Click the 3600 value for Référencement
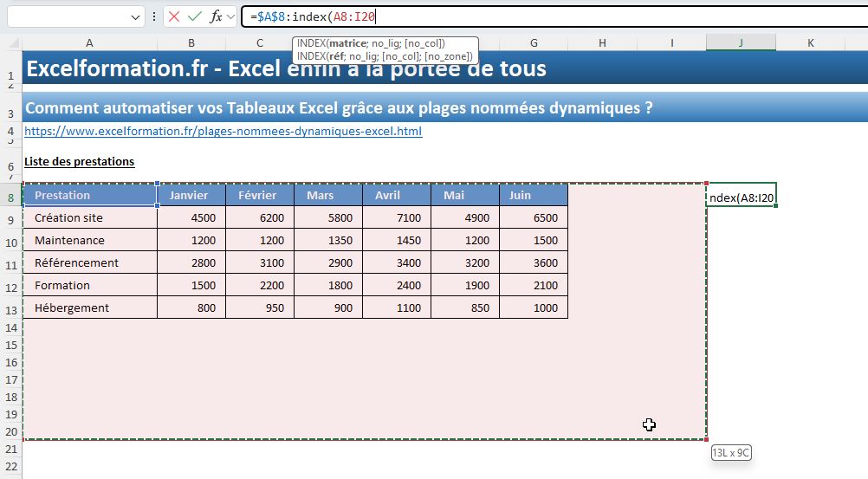The width and height of the screenshot is (868, 479). click(534, 262)
